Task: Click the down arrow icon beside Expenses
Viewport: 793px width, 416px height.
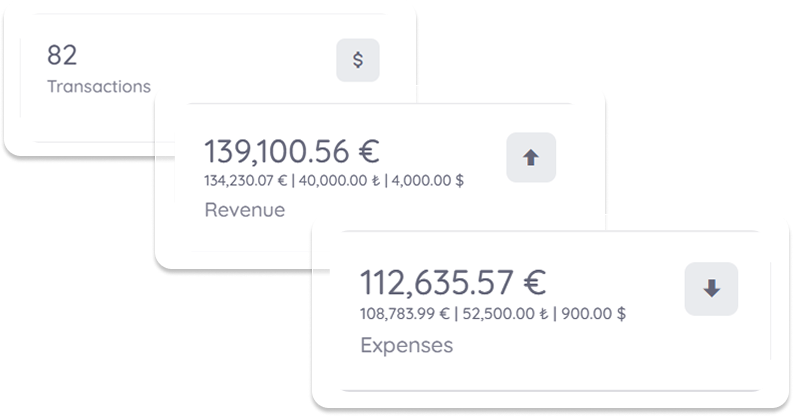Action: (x=711, y=288)
